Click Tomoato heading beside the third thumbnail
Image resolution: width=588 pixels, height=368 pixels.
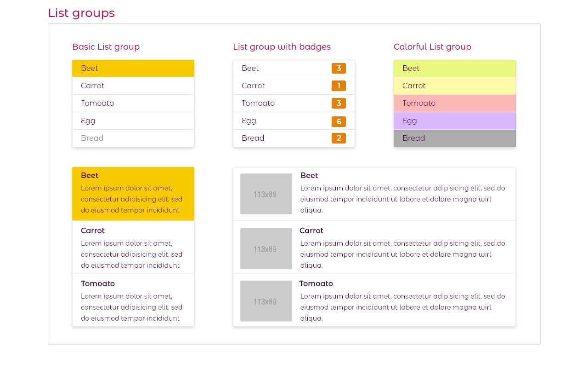pyautogui.click(x=316, y=283)
